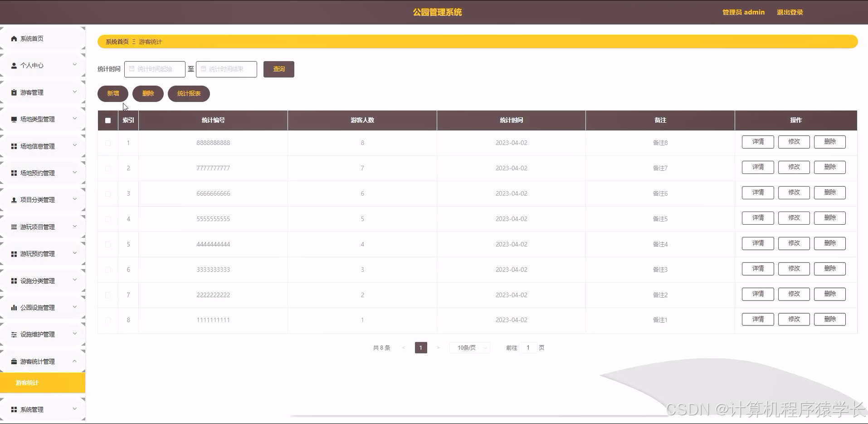Expand the 场地信息管理 menu chevron
This screenshot has width=868, height=424.
(75, 145)
